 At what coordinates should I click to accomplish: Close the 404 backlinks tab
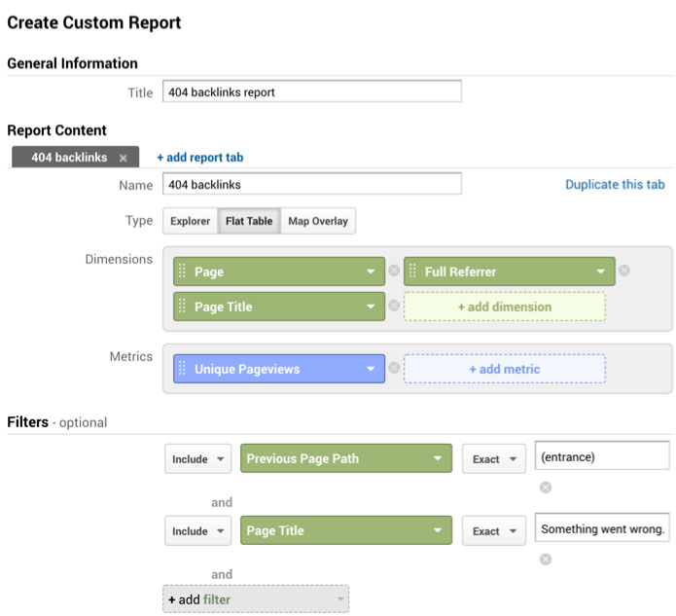(124, 158)
